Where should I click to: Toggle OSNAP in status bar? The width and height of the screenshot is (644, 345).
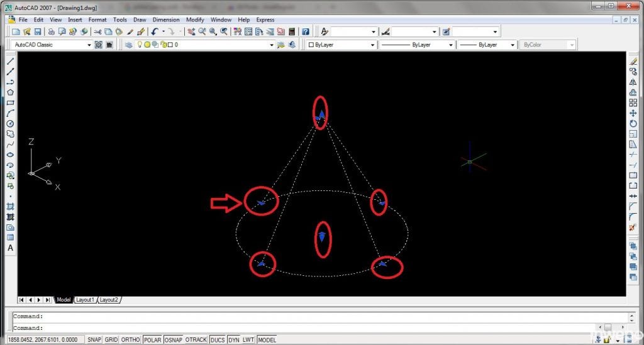(174, 340)
